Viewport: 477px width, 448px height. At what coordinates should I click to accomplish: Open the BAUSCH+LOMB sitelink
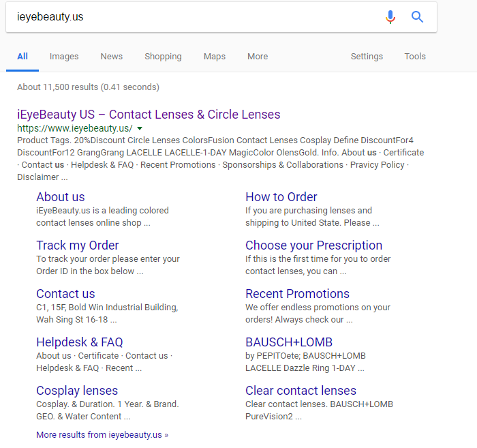coord(289,342)
